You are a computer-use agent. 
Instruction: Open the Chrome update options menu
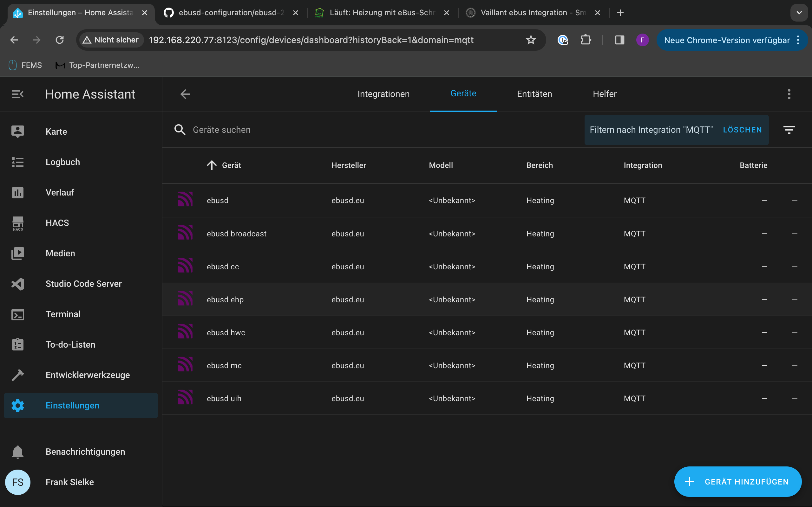[799, 40]
